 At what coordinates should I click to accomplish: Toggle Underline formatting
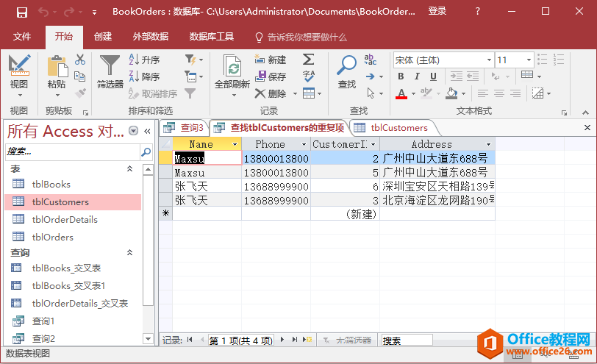tap(435, 76)
